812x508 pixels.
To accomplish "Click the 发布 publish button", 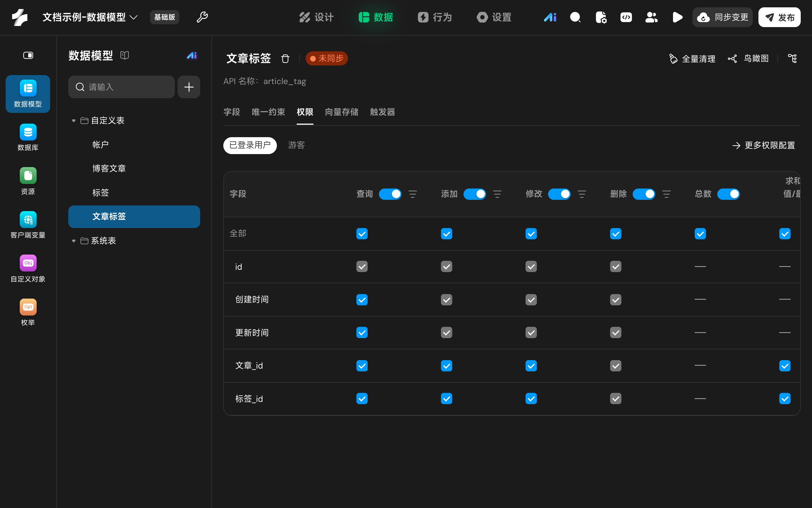I will 779,17.
